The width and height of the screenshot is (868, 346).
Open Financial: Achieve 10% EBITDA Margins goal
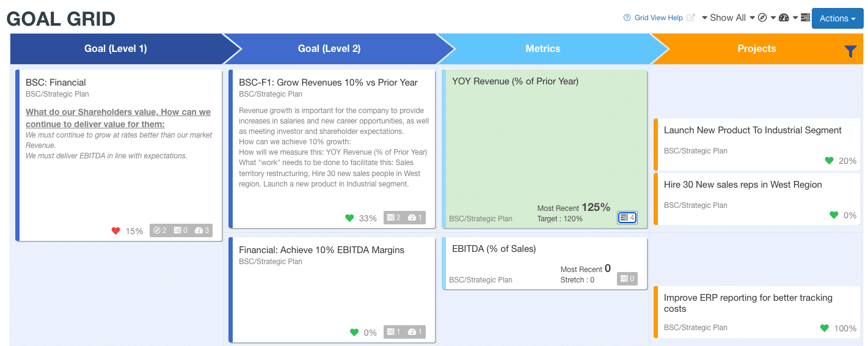(332, 290)
